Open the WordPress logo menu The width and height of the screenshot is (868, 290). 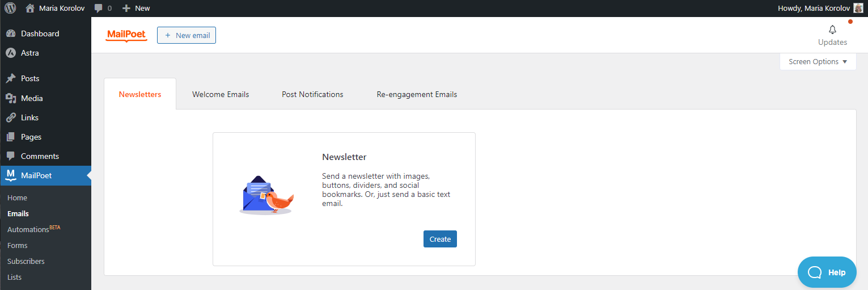10,8
